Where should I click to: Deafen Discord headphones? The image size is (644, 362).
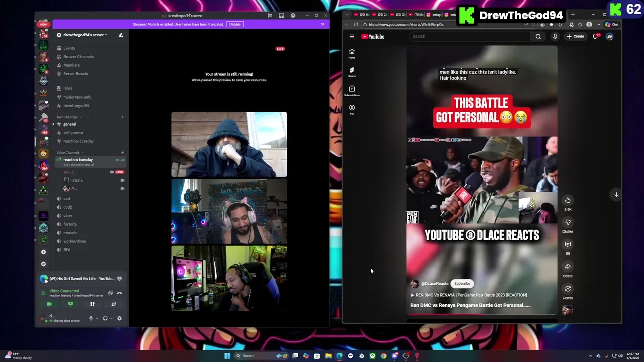click(x=105, y=318)
